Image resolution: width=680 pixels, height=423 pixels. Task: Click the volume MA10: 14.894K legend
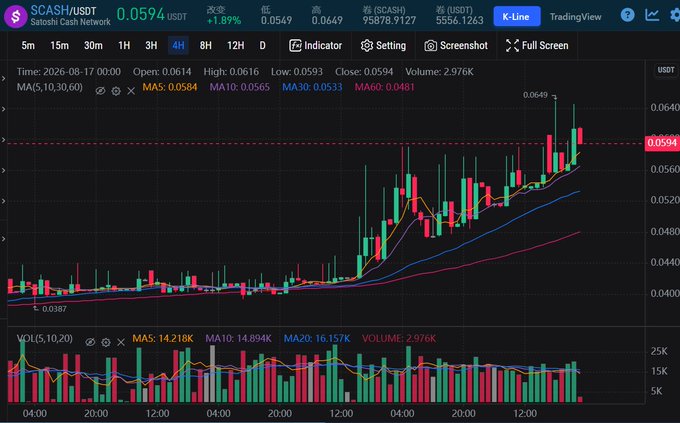[239, 338]
